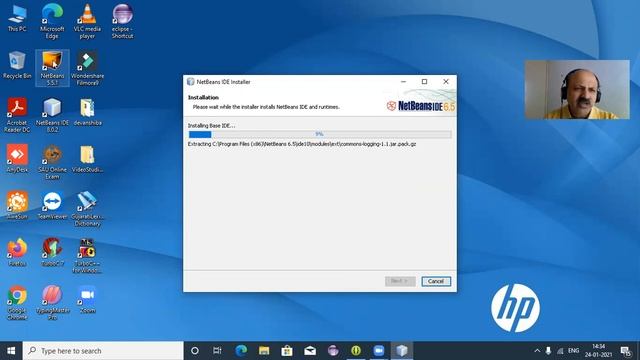This screenshot has width=640, height=360.
Task: Click the Installation heading text
Action: 203,98
